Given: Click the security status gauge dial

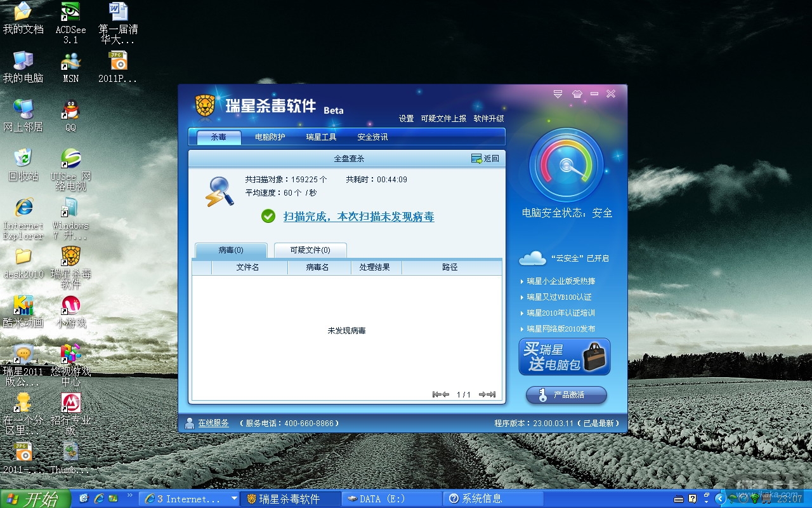Looking at the screenshot, I should pos(566,165).
